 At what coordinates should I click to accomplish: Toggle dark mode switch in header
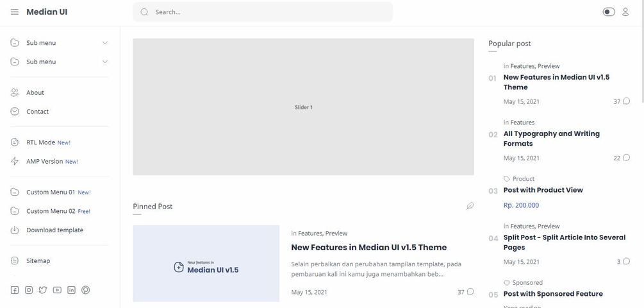pos(609,12)
